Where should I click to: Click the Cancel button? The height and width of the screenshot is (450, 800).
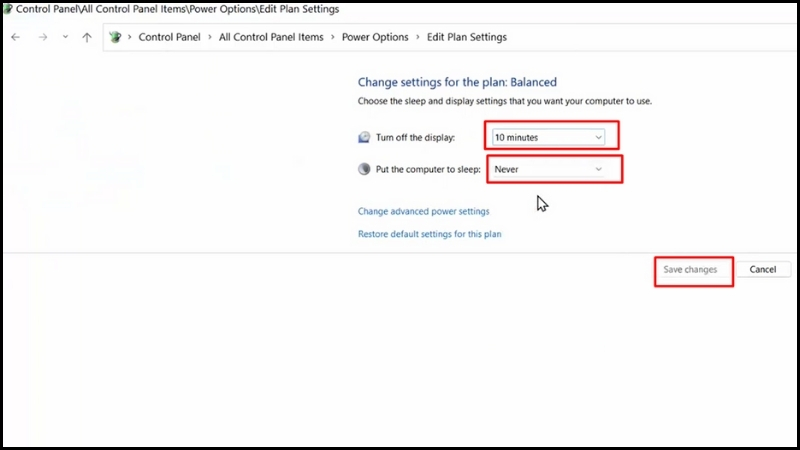(x=763, y=269)
